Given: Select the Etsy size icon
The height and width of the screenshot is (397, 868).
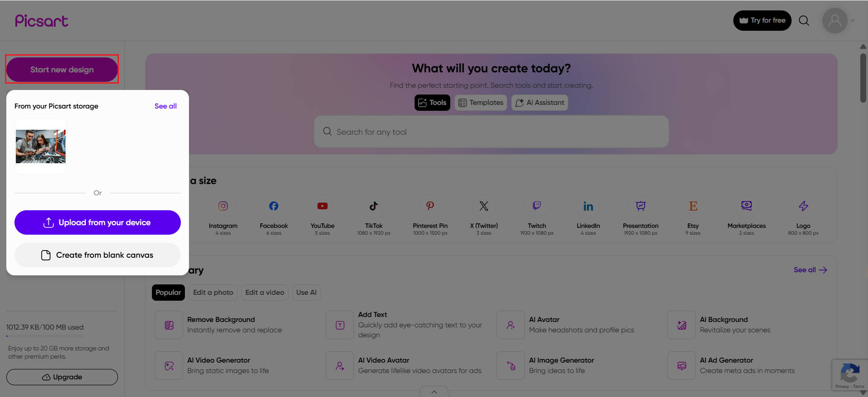Looking at the screenshot, I should click(x=693, y=206).
